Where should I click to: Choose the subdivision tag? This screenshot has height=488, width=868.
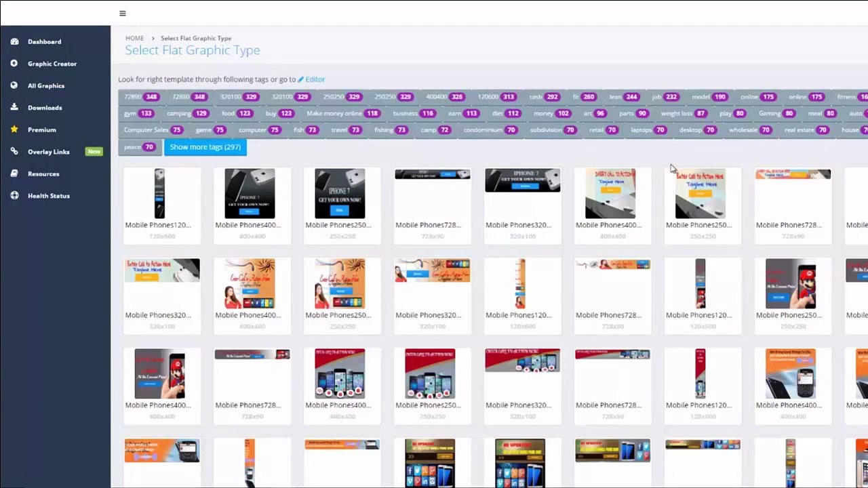pyautogui.click(x=553, y=129)
